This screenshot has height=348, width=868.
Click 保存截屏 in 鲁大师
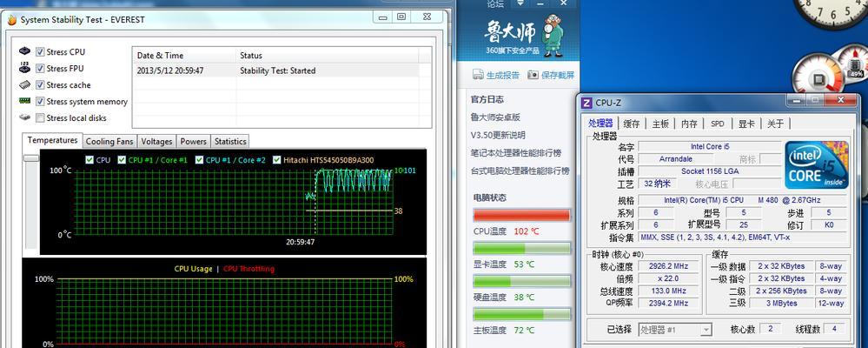(x=558, y=76)
